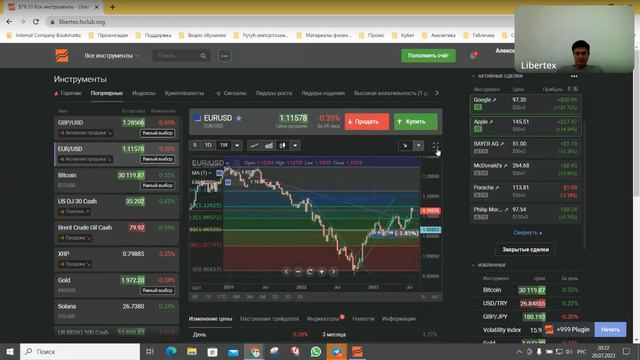The image size is (640, 360).
Task: Zoom in the chart with plus
Action: coord(321,271)
